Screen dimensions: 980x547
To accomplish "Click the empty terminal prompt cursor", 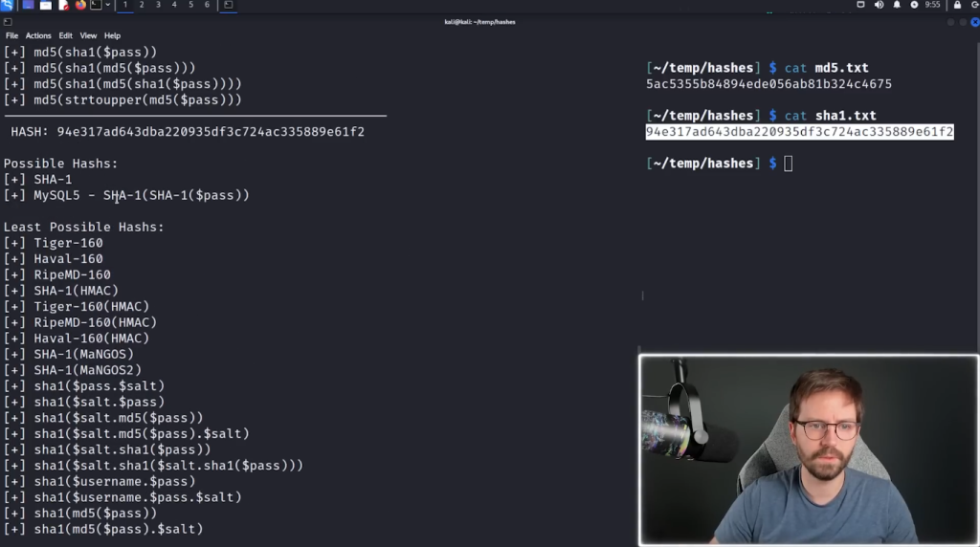I will 789,164.
